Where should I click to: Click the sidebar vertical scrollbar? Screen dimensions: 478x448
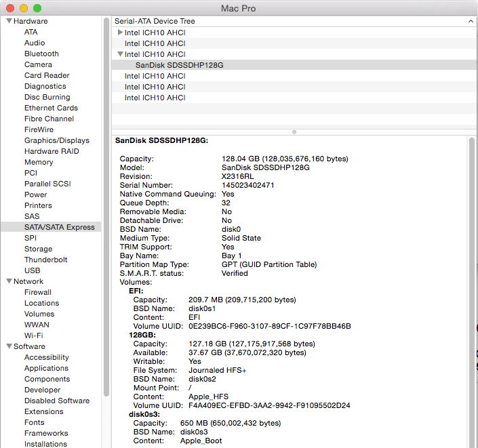(x=106, y=207)
